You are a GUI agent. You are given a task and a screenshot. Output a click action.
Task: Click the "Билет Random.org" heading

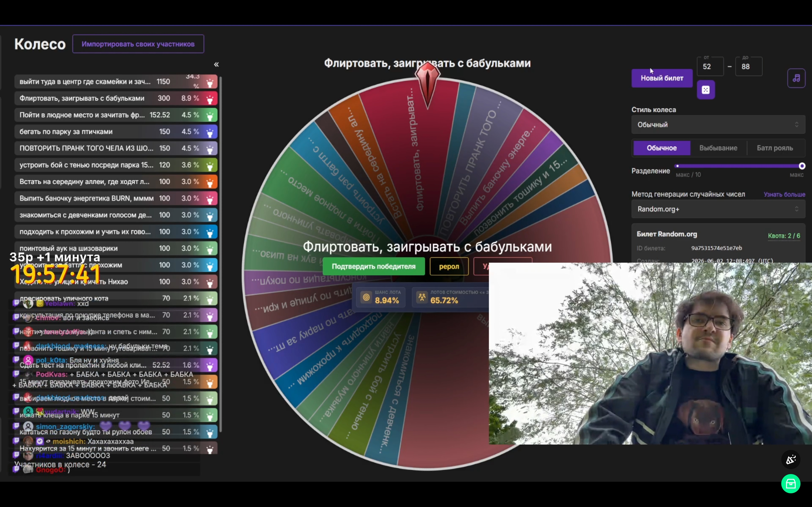point(667,234)
